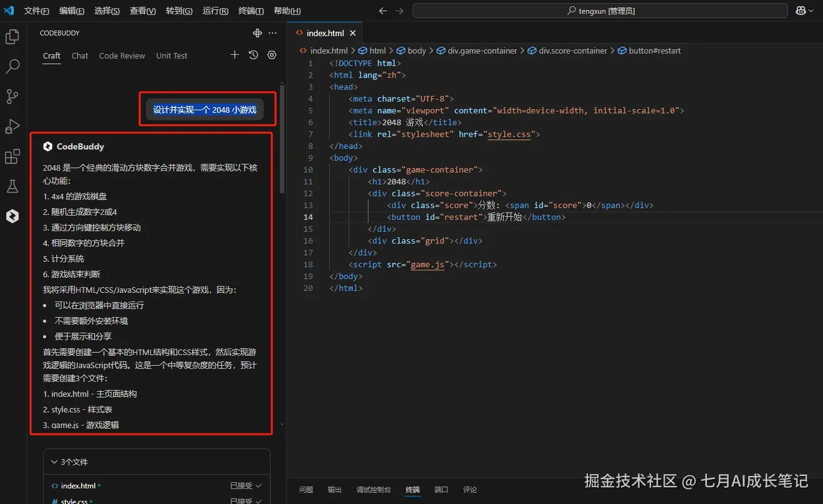
Task: Open index.html in the changed files list
Action: pyautogui.click(x=78, y=485)
